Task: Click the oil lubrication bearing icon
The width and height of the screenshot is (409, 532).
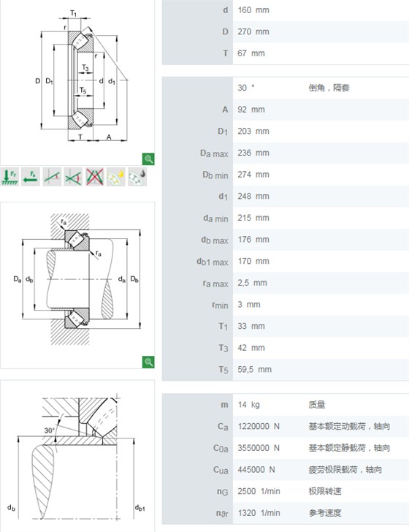Action: coord(116,176)
